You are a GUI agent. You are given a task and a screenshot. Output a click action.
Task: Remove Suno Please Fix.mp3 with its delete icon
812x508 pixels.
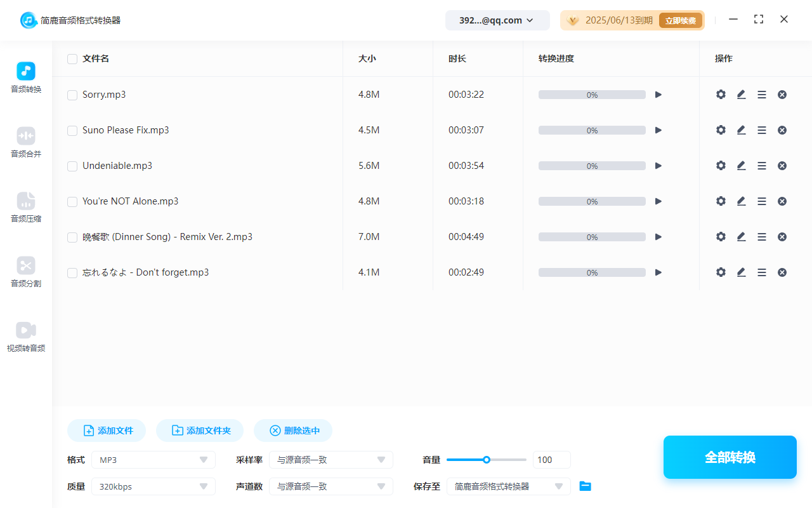pos(782,130)
